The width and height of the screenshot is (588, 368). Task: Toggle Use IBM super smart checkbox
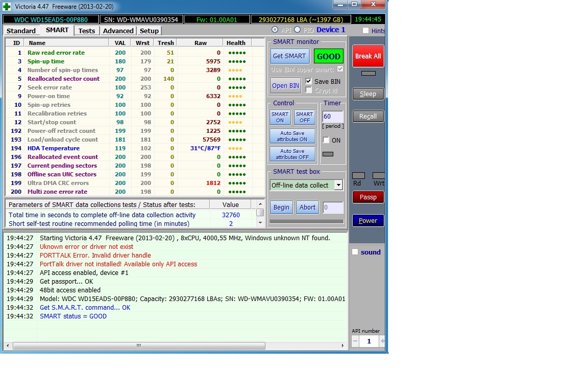(x=340, y=69)
